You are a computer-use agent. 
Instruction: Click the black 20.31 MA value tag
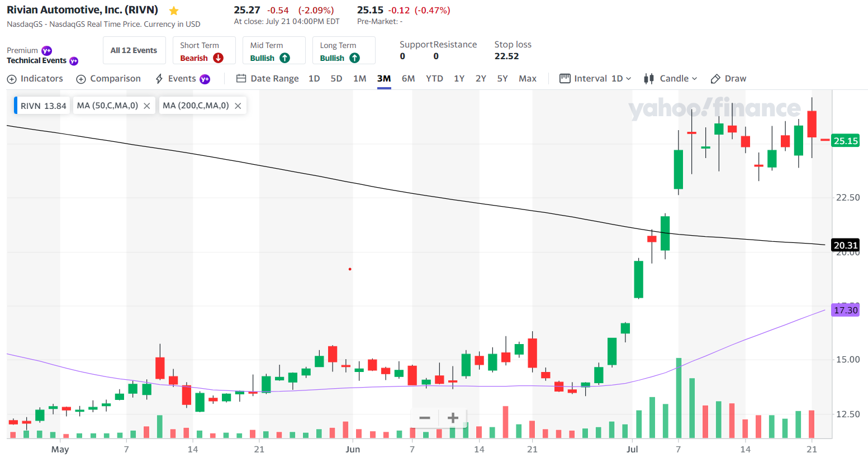pyautogui.click(x=846, y=245)
